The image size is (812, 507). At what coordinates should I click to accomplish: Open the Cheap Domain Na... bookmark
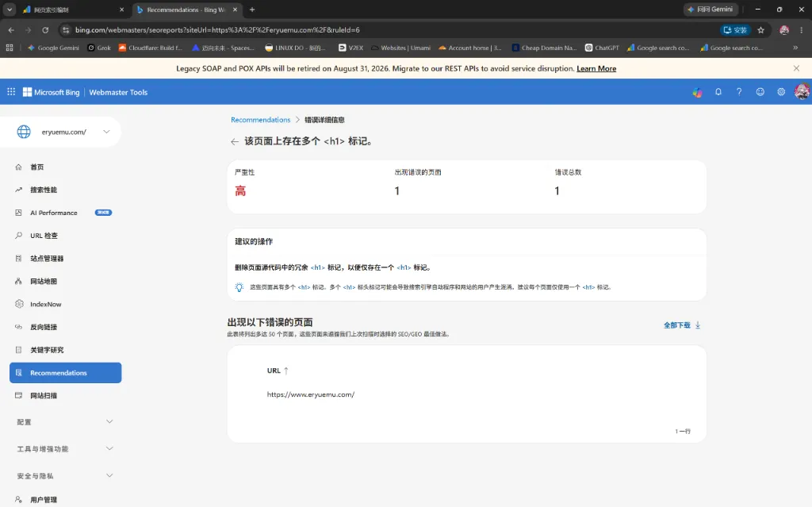click(x=544, y=48)
